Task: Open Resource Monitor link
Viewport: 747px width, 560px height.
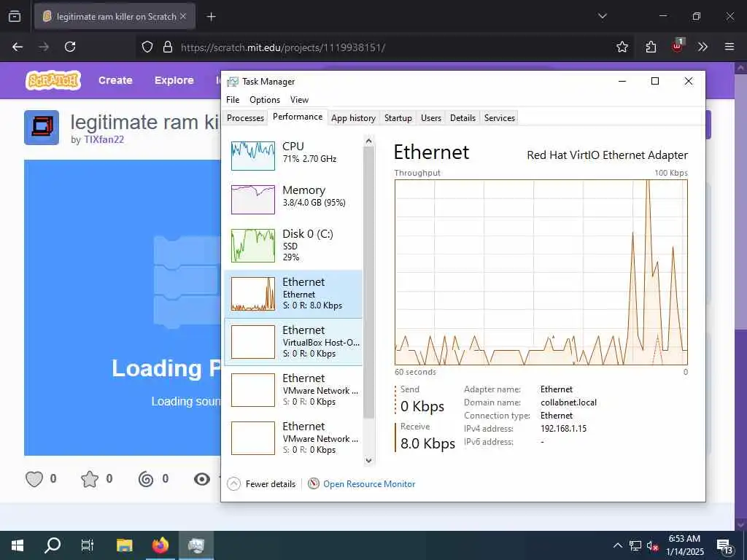Action: pyautogui.click(x=368, y=484)
